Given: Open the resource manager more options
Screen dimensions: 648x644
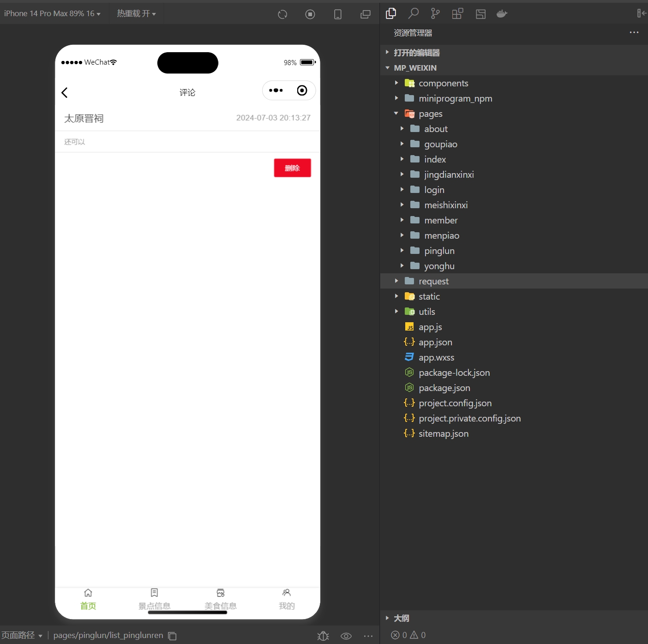Looking at the screenshot, I should [x=634, y=32].
